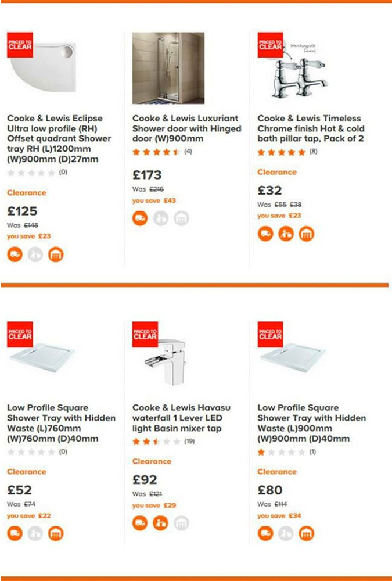The width and height of the screenshot is (392, 581).
Task: View Luxuriant shower door product image
Action: [x=168, y=68]
